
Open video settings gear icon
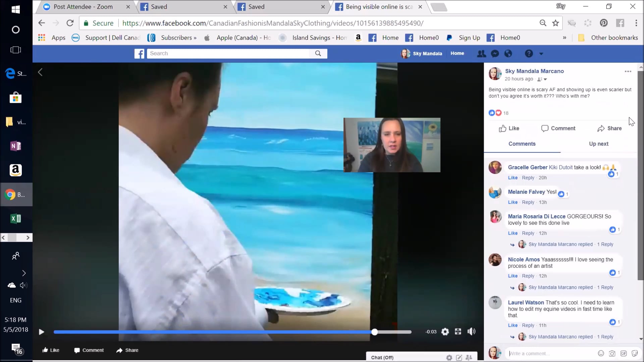pyautogui.click(x=445, y=332)
